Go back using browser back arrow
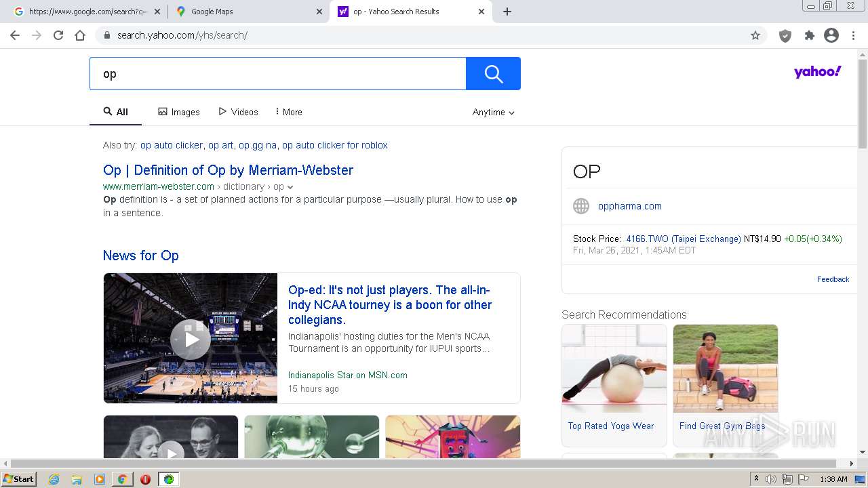The width and height of the screenshot is (868, 488). click(x=15, y=35)
